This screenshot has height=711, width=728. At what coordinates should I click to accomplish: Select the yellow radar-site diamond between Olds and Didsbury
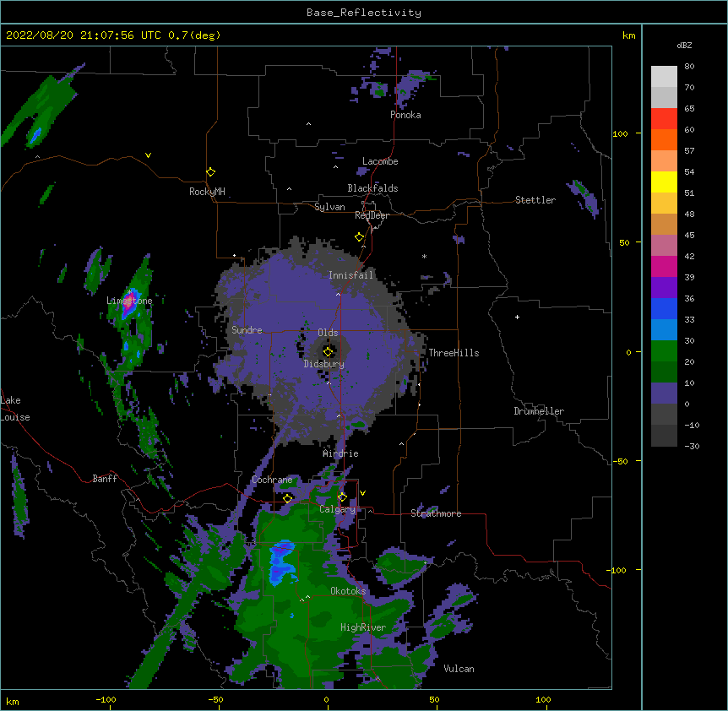[328, 352]
